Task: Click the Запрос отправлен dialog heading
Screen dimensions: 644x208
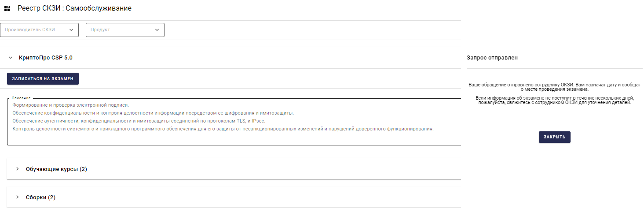Action: pos(492,58)
